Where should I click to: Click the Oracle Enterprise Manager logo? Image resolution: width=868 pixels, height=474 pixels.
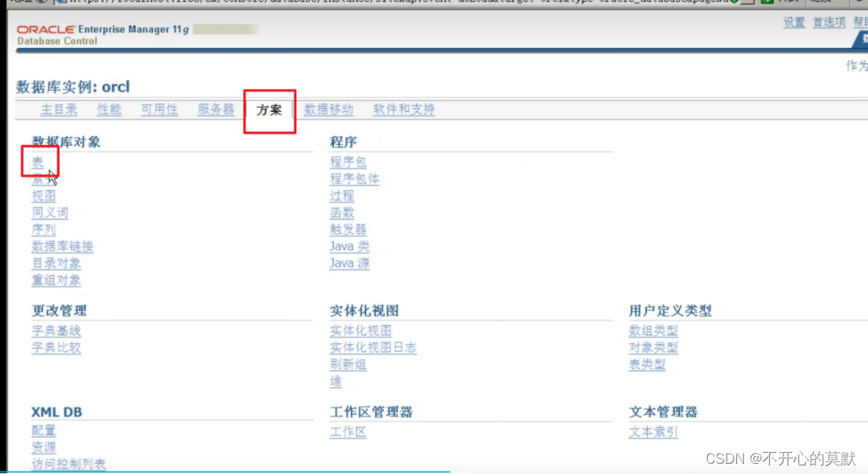click(x=103, y=34)
